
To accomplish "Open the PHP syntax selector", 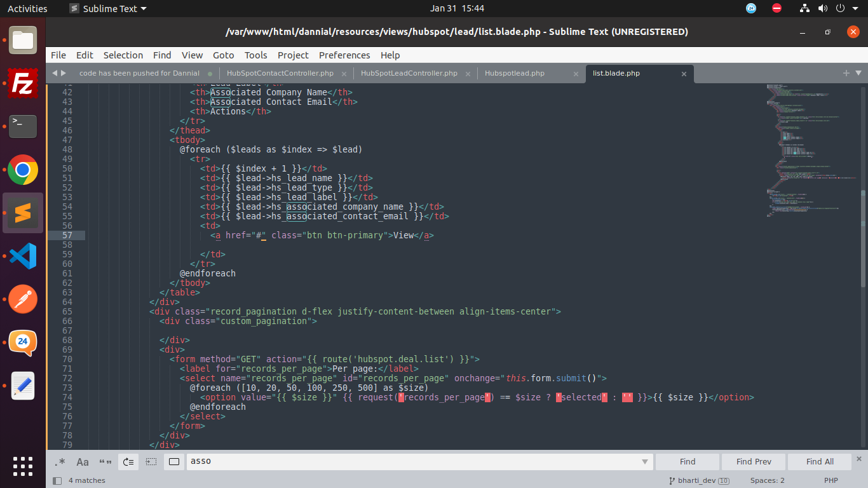I will coord(831,480).
